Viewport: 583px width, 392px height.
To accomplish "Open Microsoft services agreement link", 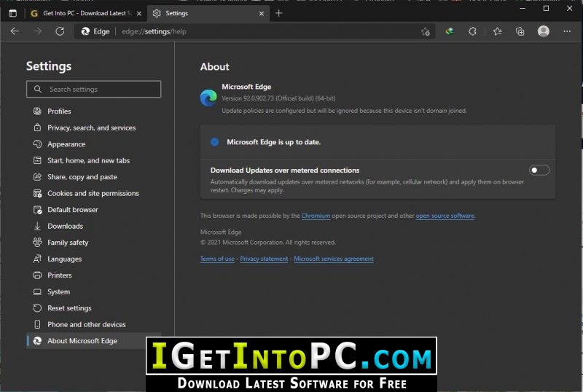I will 334,259.
